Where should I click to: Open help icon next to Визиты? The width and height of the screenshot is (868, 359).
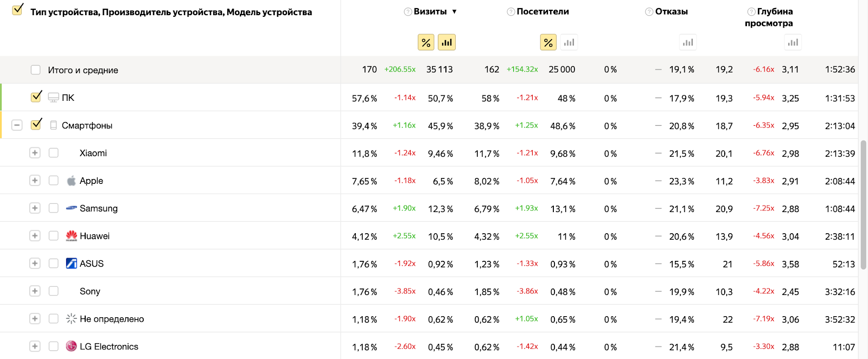coord(408,12)
